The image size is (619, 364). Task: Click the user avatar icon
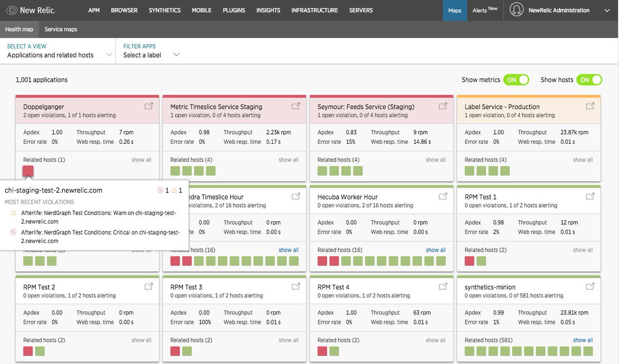(x=516, y=10)
